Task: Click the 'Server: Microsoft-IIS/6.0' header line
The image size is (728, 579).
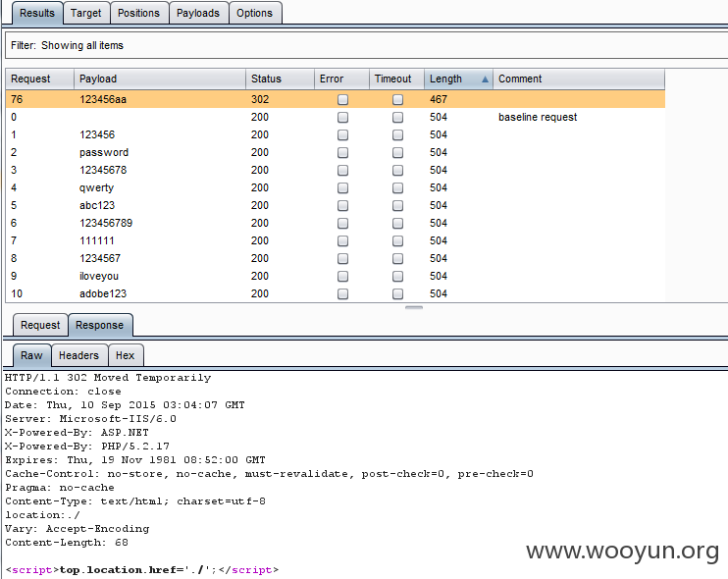Action: pos(90,419)
